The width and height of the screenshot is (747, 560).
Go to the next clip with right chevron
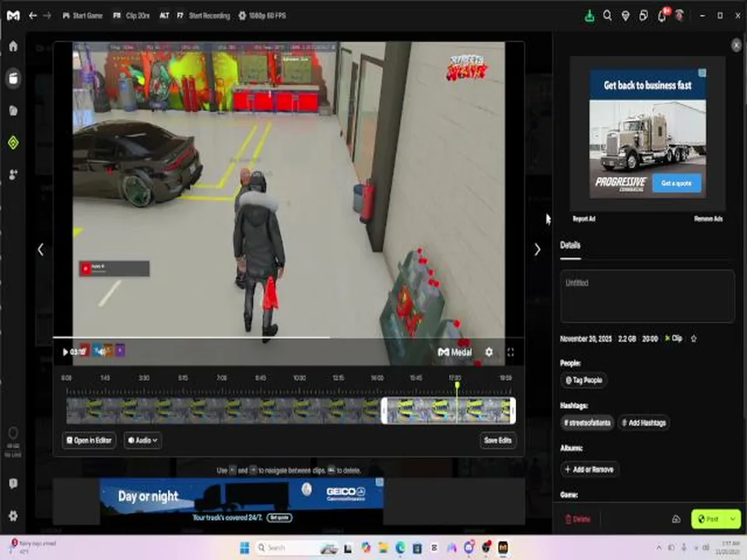pos(538,250)
